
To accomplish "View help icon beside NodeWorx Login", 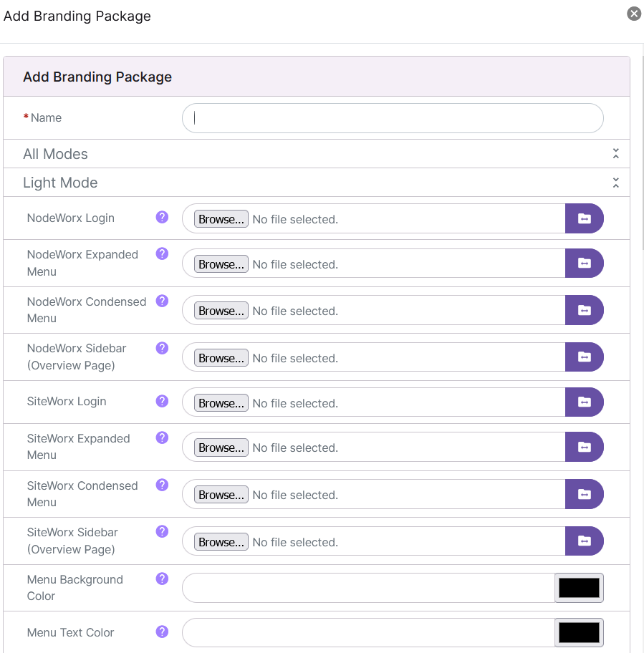I will [x=162, y=217].
